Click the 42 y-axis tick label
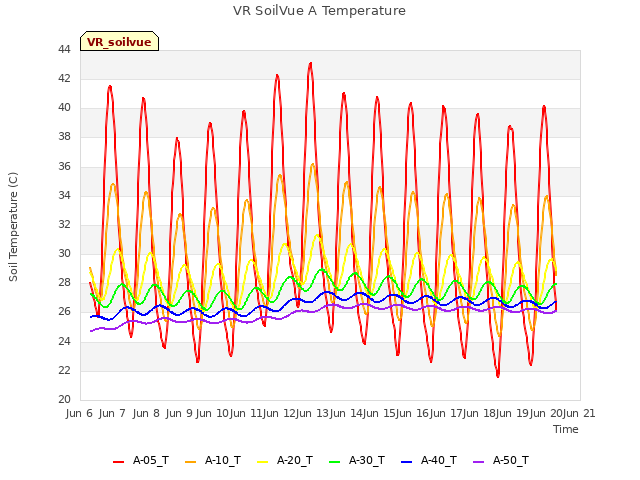Viewport: 640px width, 480px height. 64,78
